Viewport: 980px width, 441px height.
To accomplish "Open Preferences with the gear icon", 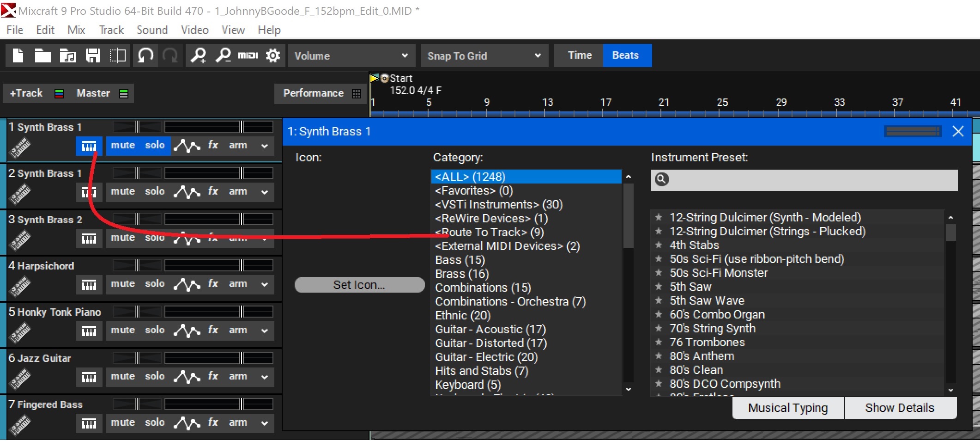I will [x=273, y=55].
